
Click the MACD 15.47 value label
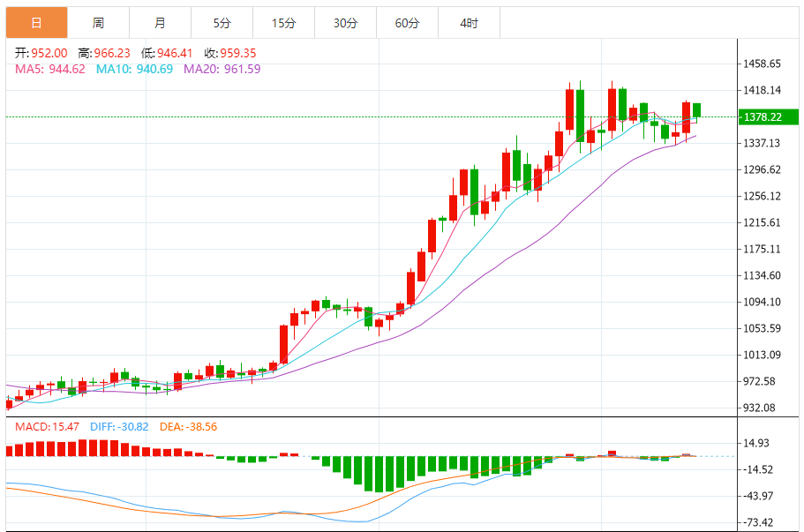pyautogui.click(x=44, y=426)
